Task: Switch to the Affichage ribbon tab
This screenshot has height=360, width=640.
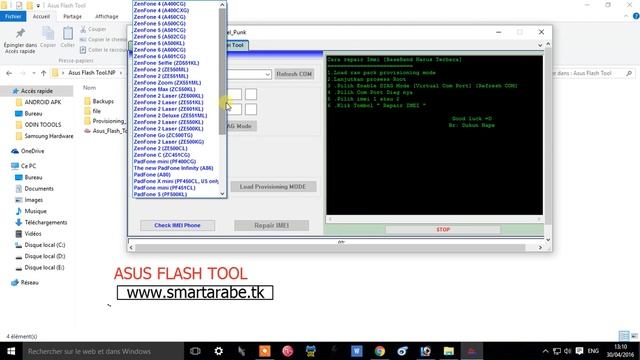Action: tap(107, 16)
